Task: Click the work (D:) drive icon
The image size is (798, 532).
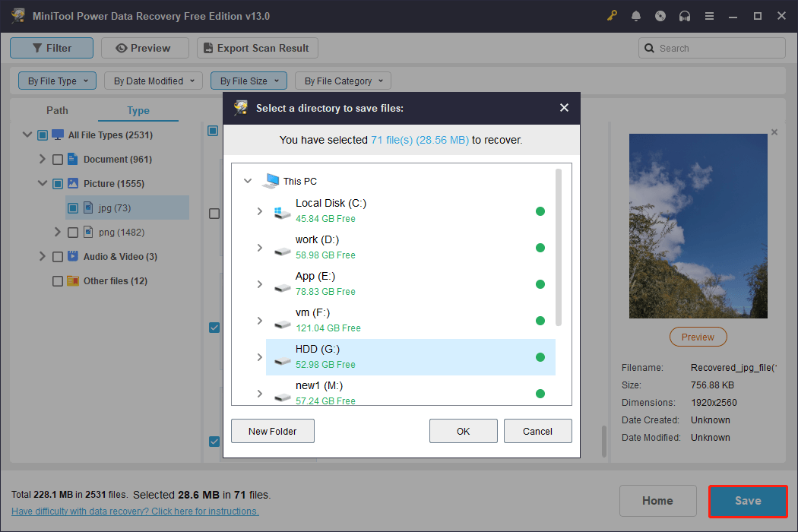Action: tap(282, 251)
